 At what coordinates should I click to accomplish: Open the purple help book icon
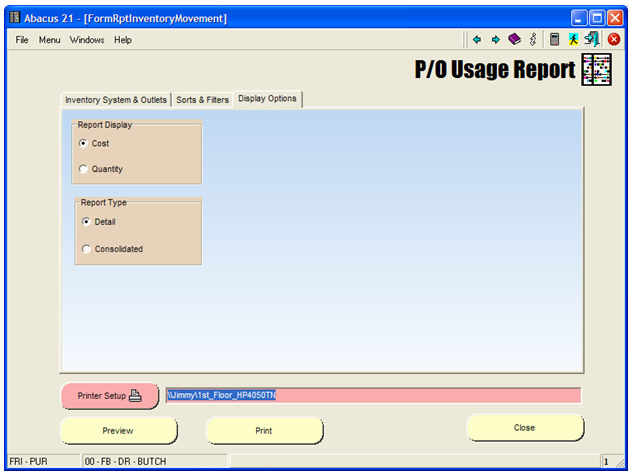coord(514,40)
